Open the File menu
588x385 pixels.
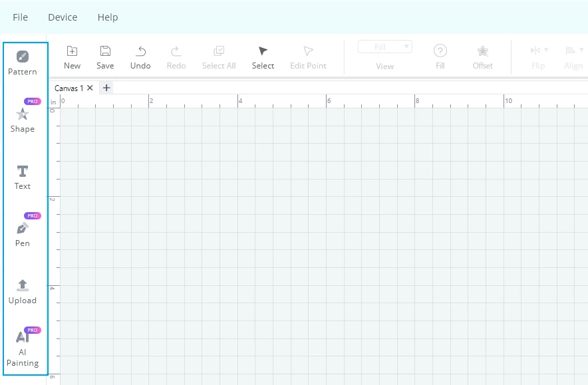point(20,17)
